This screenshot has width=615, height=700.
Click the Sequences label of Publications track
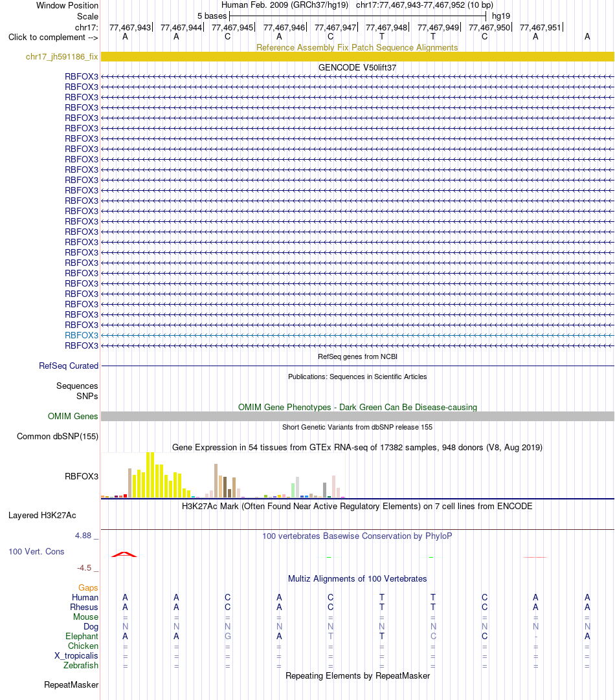(77, 386)
